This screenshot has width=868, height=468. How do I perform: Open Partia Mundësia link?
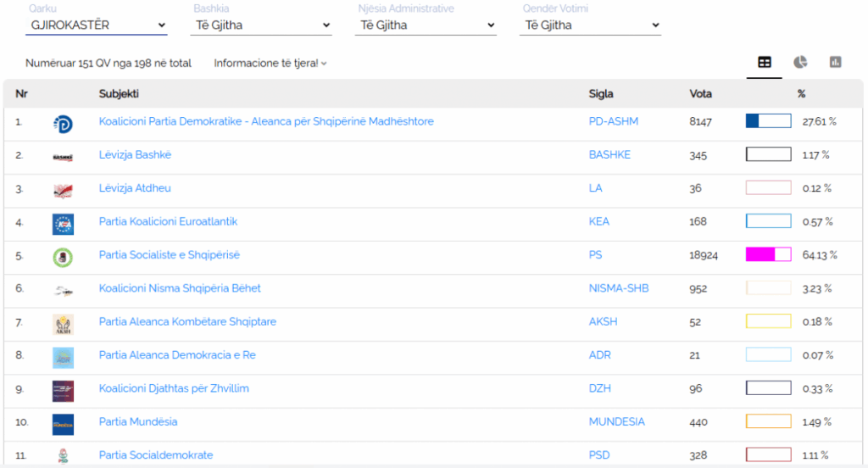[x=138, y=421]
